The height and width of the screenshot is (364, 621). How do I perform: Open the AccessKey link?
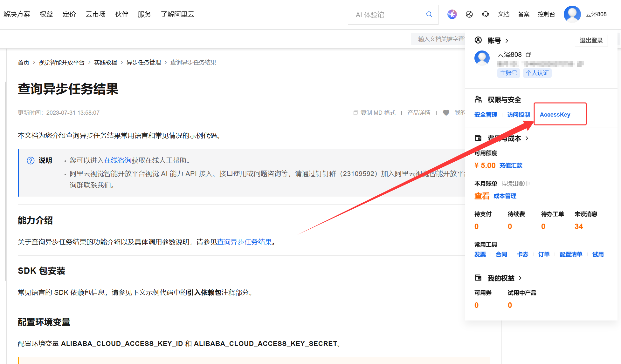click(x=555, y=115)
